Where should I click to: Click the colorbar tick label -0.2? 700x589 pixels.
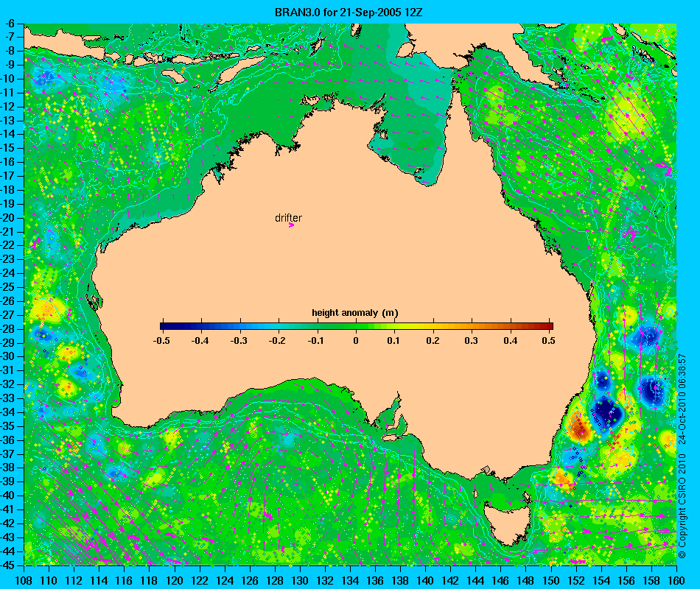(277, 341)
